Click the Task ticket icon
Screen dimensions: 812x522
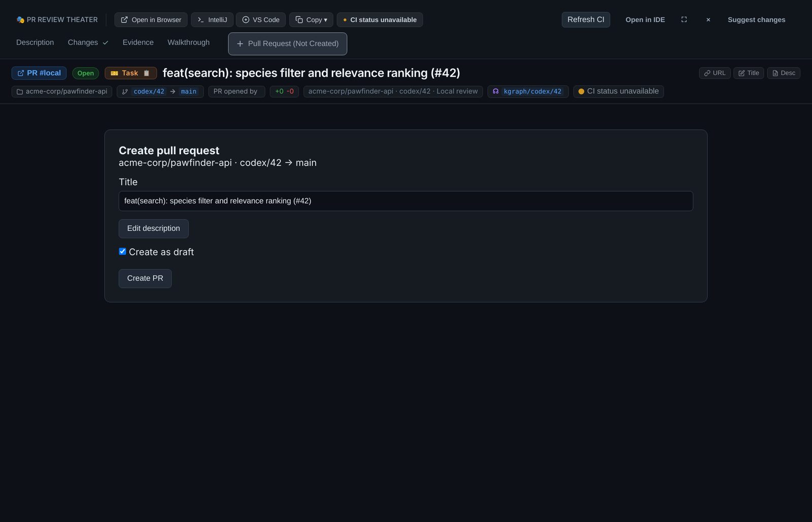pos(115,73)
